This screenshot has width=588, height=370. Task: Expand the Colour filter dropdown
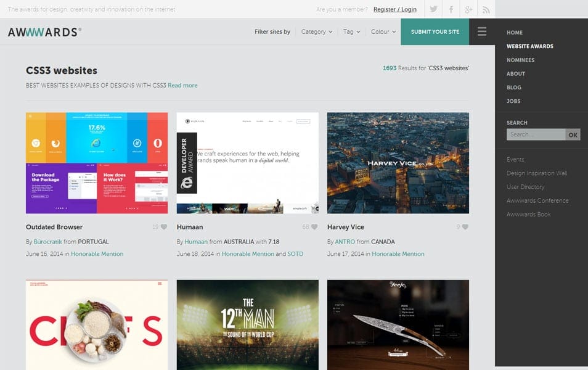(383, 31)
